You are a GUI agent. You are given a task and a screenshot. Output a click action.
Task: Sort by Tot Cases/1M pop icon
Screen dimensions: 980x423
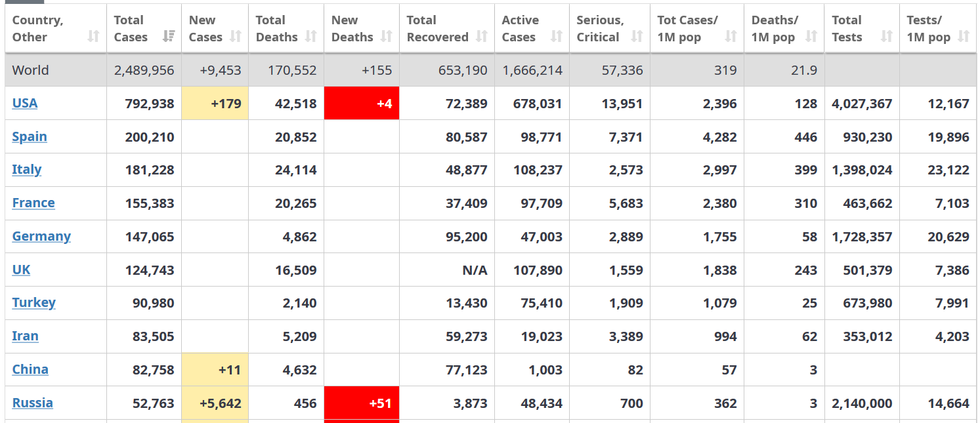731,37
